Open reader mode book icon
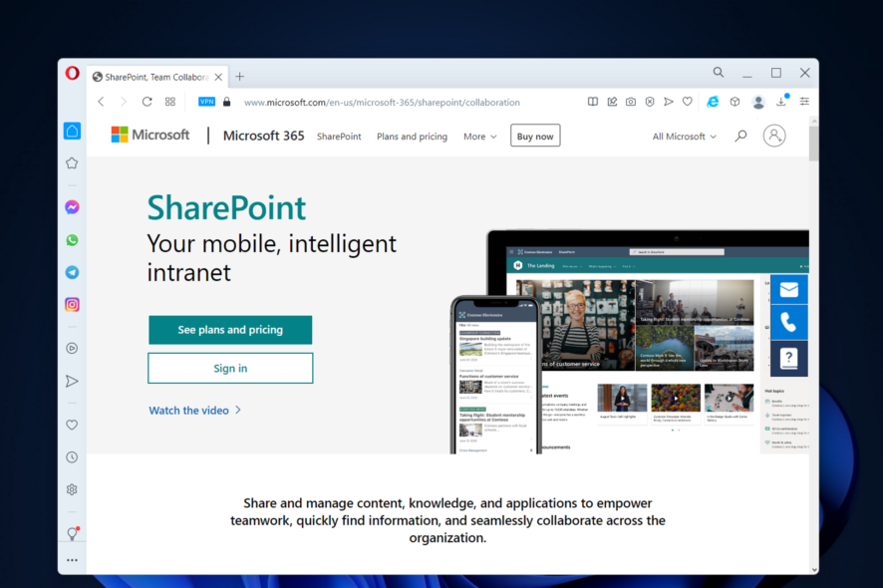 tap(592, 102)
